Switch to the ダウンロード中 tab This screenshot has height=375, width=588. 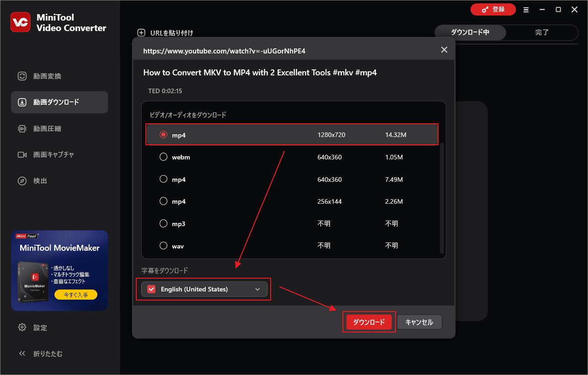470,32
